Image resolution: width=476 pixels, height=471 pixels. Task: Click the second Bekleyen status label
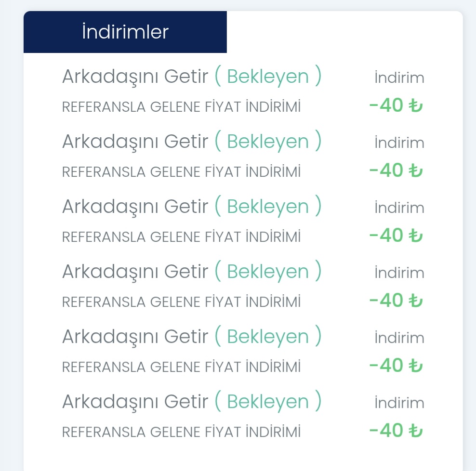coord(268,141)
